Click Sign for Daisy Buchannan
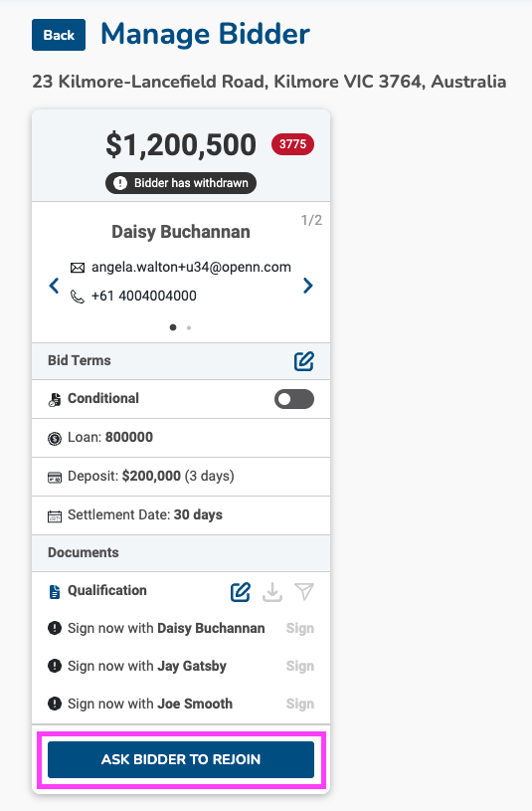Screen dimensions: 532x811 tap(300, 628)
